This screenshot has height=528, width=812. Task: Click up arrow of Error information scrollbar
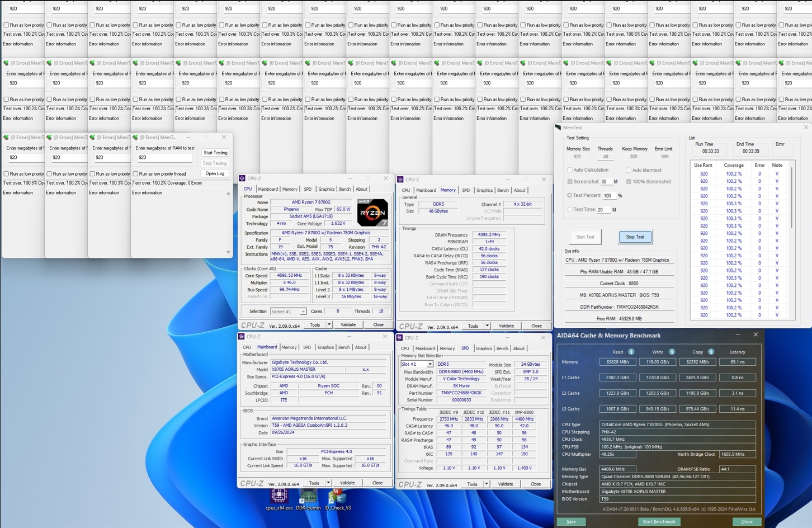228,194
